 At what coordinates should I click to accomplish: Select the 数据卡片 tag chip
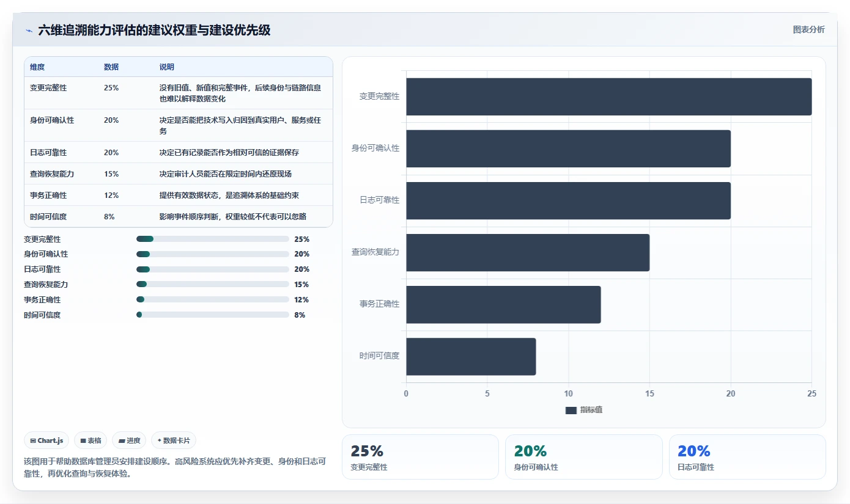[174, 440]
